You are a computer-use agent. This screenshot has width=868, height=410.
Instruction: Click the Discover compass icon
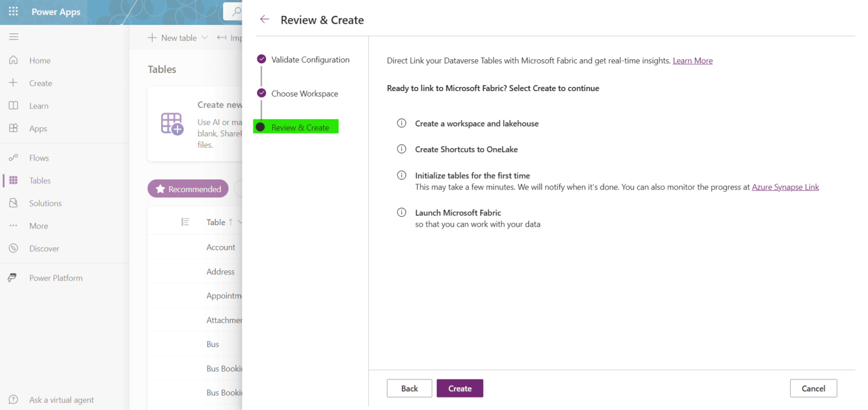[x=14, y=248]
